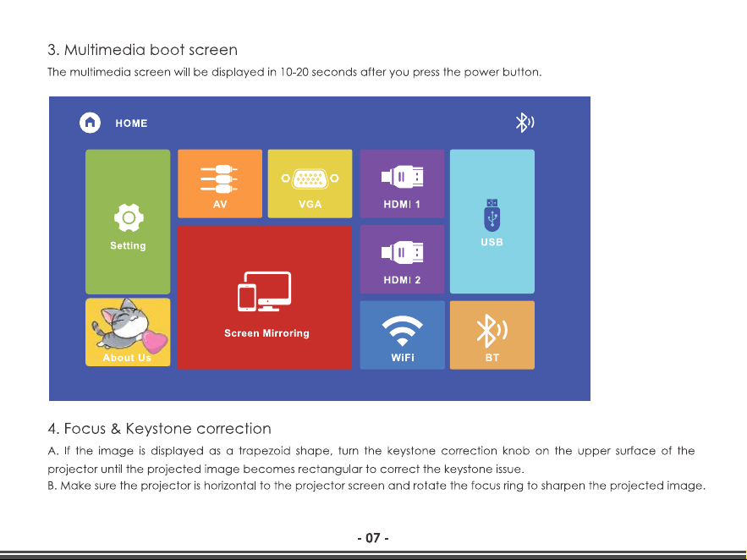Open the About Us tile
This screenshot has width=747, height=560.
[x=128, y=332]
